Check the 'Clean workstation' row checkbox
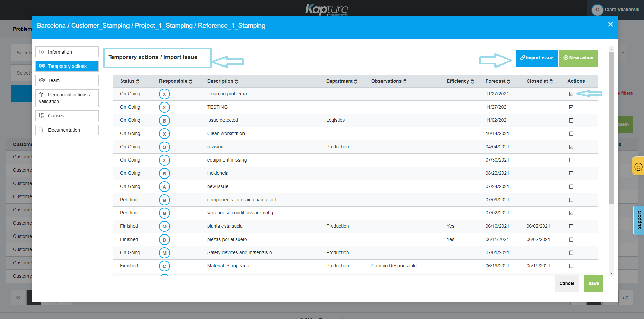This screenshot has width=644, height=319. click(x=571, y=134)
